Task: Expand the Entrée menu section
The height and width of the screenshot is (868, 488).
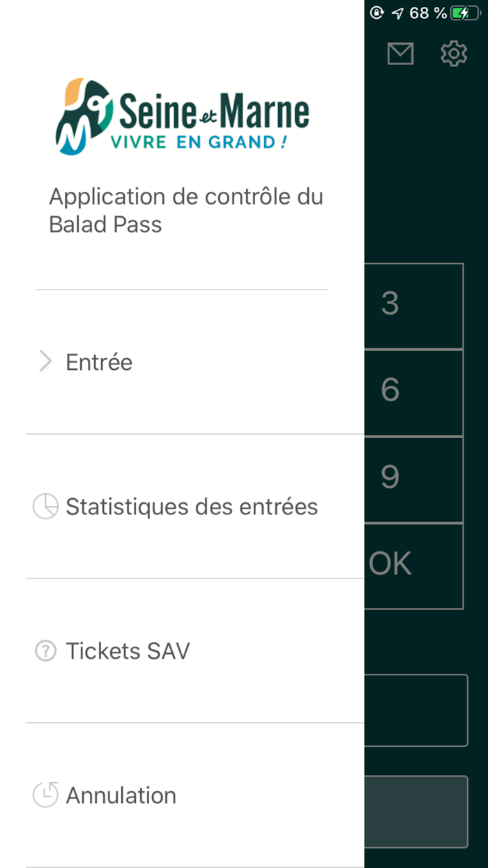Action: pyautogui.click(x=98, y=361)
